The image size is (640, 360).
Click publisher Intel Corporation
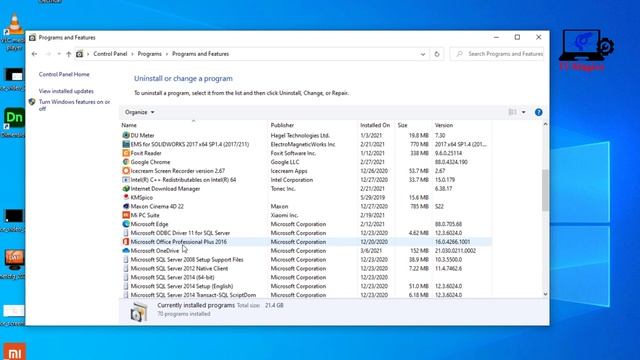(x=291, y=180)
